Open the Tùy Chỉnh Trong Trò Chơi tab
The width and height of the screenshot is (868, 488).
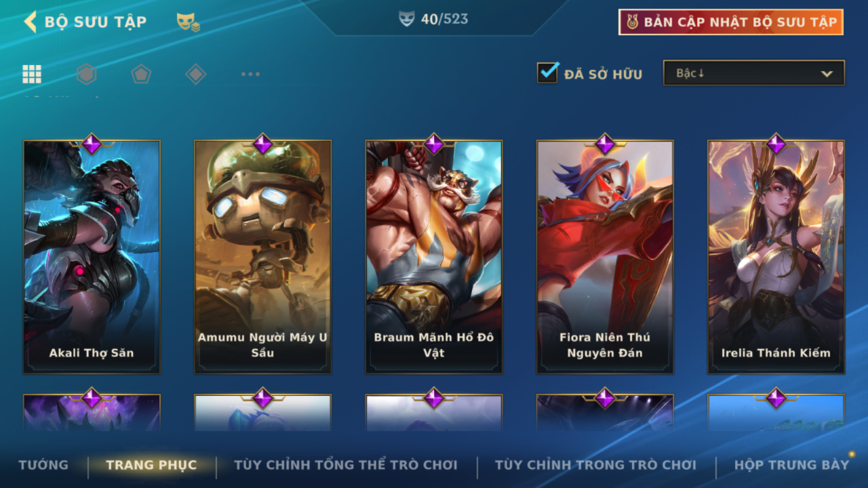(595, 465)
